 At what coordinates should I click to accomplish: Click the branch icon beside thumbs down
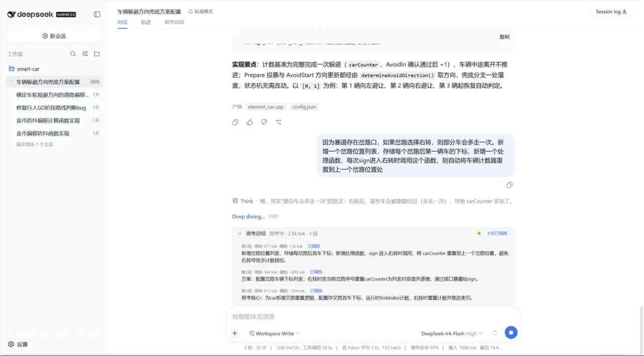click(x=279, y=122)
